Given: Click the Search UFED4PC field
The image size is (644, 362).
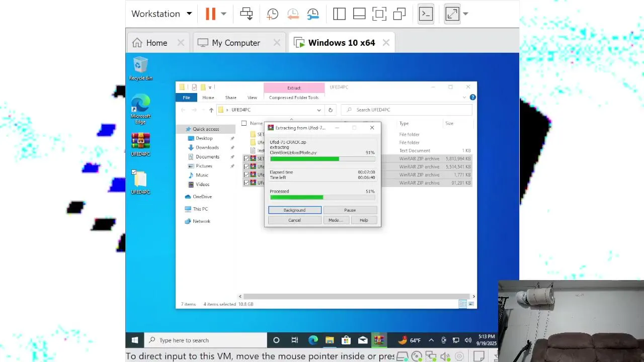Looking at the screenshot, I should click(407, 110).
